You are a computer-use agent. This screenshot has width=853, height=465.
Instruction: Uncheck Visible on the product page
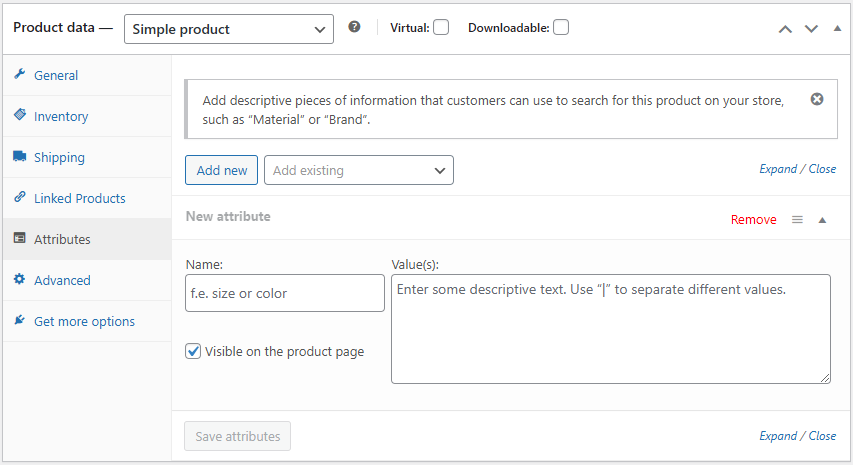193,351
